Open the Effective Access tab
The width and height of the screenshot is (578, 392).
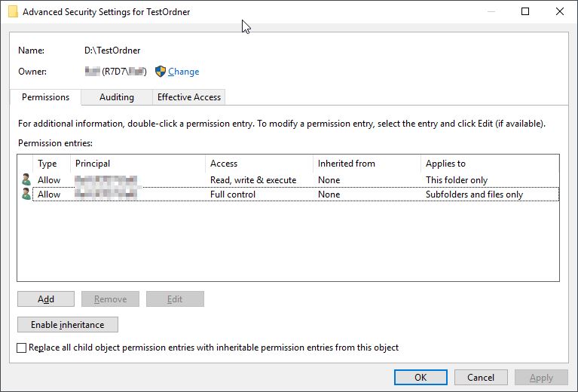[188, 97]
